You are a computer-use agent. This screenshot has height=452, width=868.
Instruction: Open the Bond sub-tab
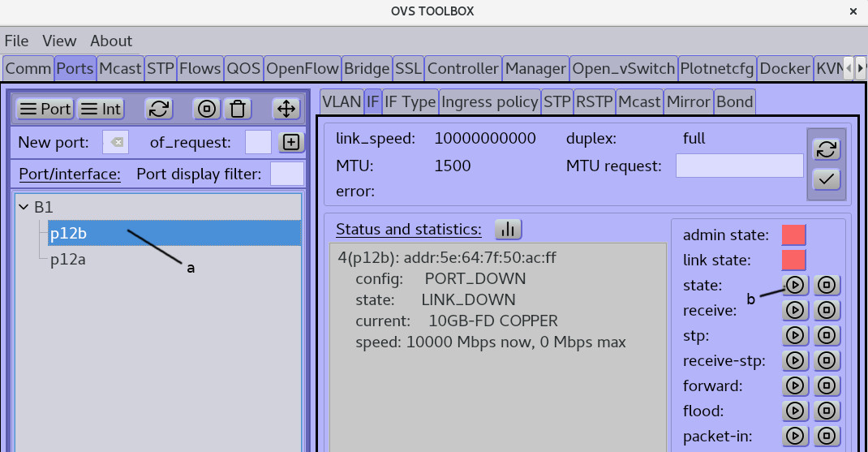coord(735,102)
